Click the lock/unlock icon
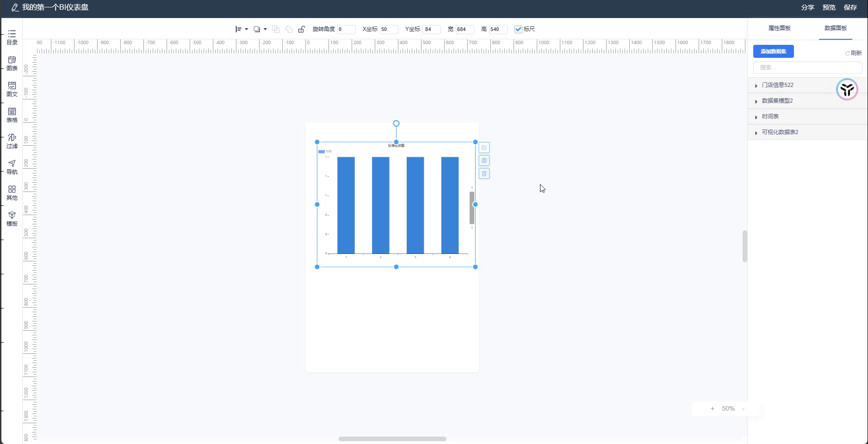The height and width of the screenshot is (444, 868). (x=302, y=29)
